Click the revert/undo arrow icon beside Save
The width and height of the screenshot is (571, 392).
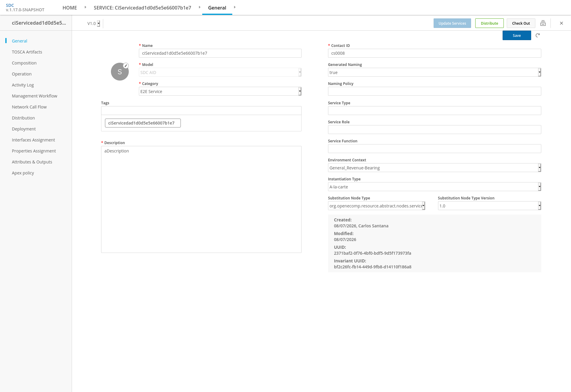click(538, 35)
